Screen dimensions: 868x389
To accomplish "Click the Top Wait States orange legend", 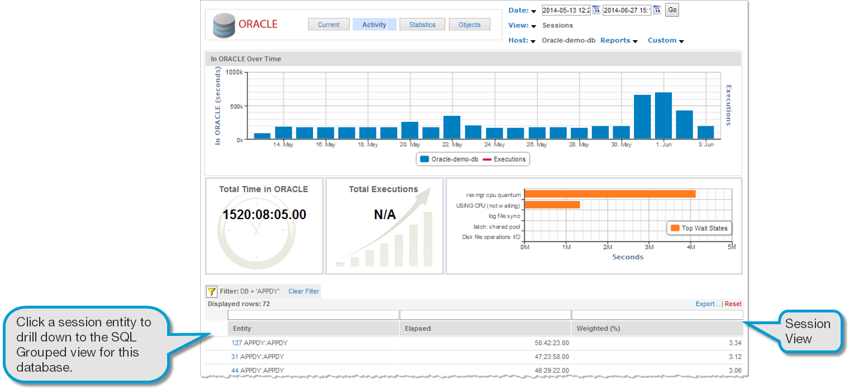I will tap(700, 228).
